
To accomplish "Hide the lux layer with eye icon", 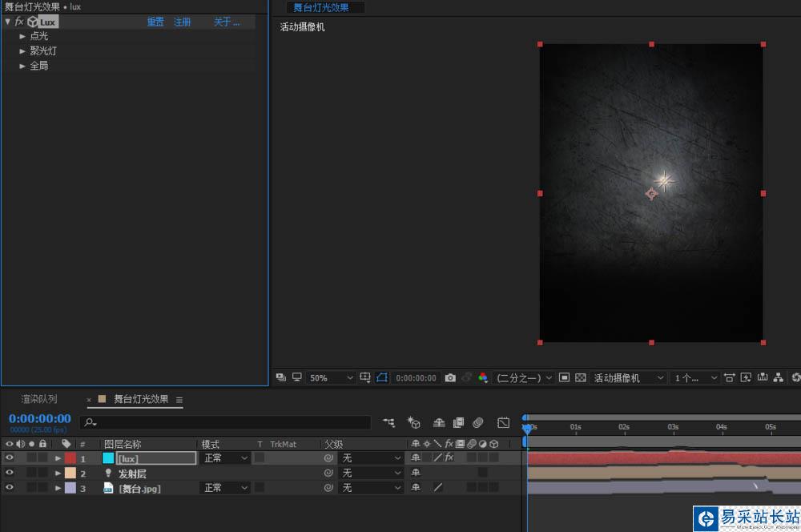I will click(x=10, y=458).
